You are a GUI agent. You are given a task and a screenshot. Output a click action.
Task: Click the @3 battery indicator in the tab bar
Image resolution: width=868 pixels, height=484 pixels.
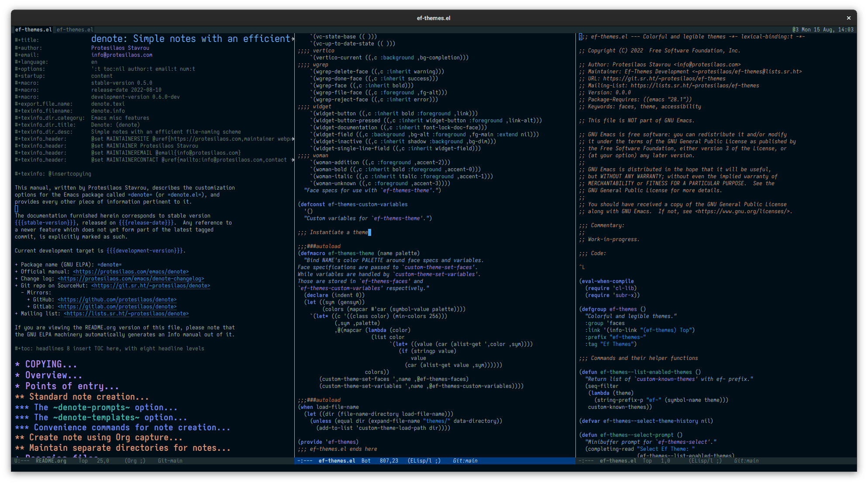796,29
